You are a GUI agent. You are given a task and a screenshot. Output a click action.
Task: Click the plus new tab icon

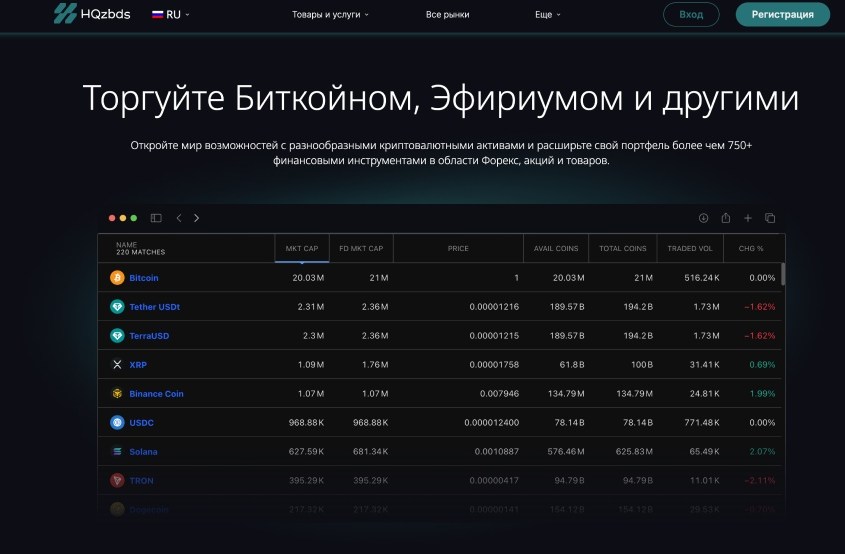click(747, 218)
